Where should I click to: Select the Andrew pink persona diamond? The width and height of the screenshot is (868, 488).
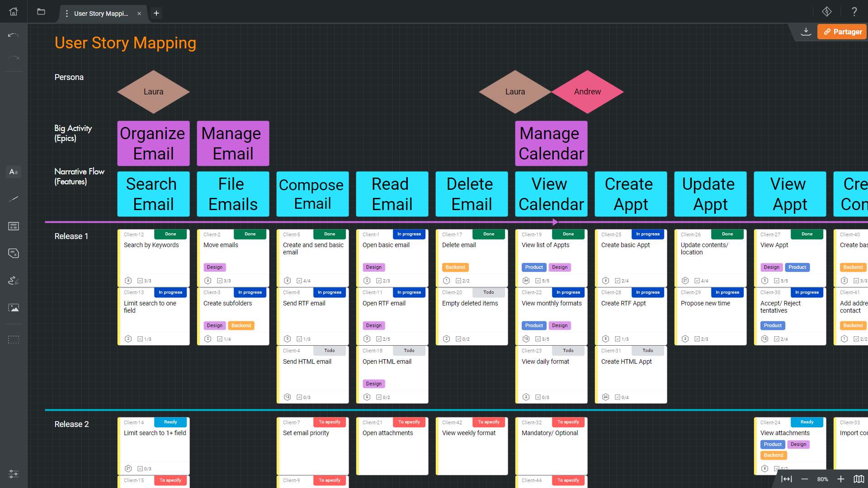[x=587, y=92]
